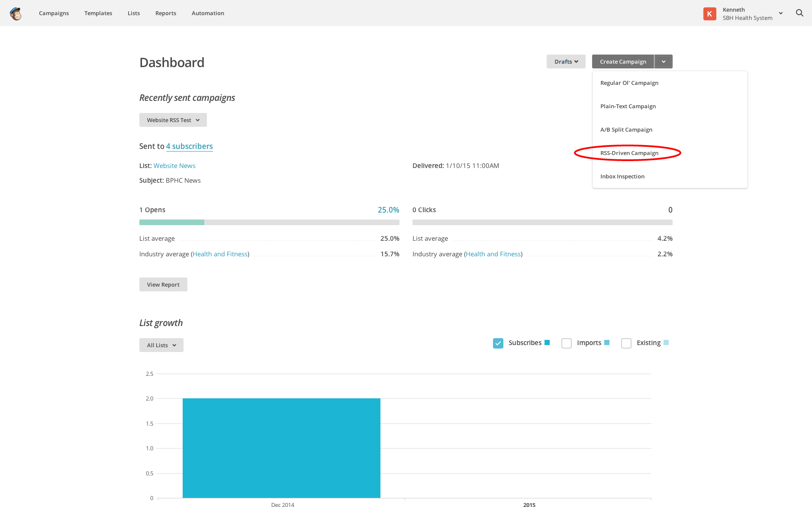
Task: Click the orange K account avatar
Action: 709,14
